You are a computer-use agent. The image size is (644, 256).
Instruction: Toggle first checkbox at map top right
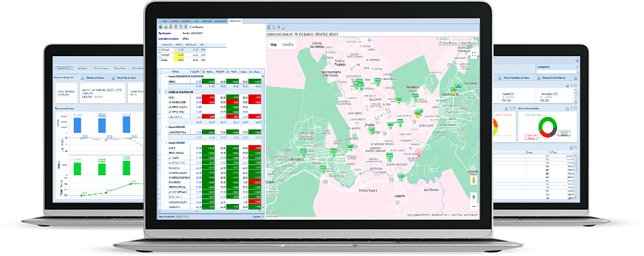pyautogui.click(x=441, y=42)
